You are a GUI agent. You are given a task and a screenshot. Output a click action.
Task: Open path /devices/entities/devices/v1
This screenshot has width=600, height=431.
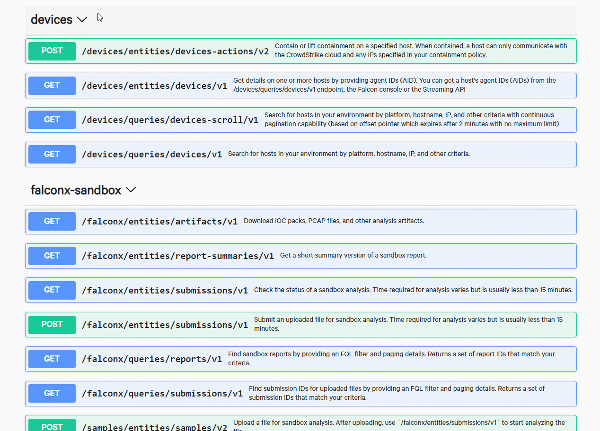pyautogui.click(x=154, y=86)
